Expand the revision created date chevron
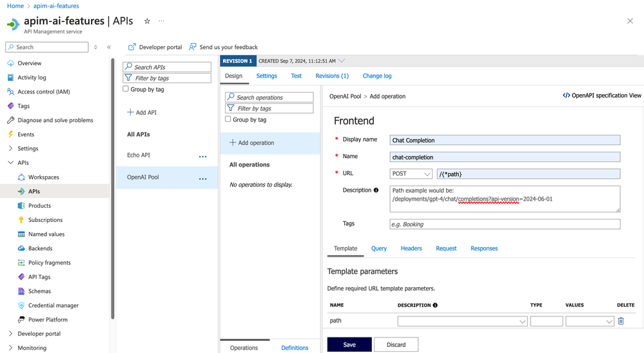The image size is (644, 353). click(341, 61)
